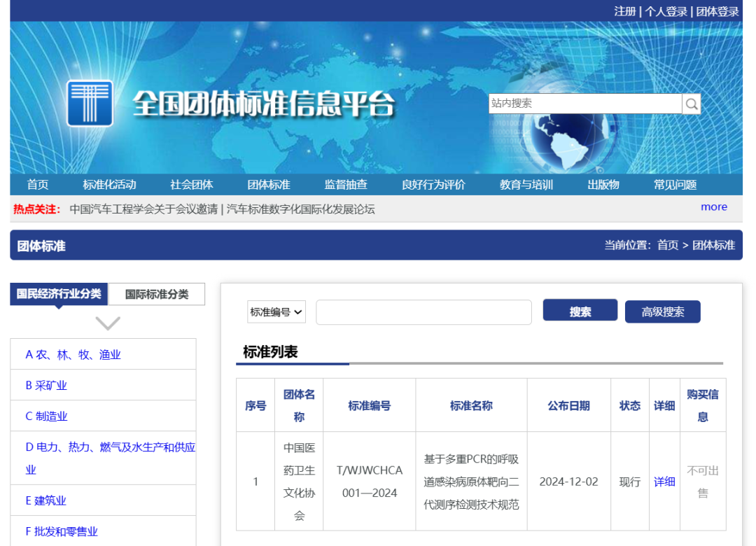Click the downward arrow below classification tabs
Screen dimensions: 756x546
pos(107,323)
